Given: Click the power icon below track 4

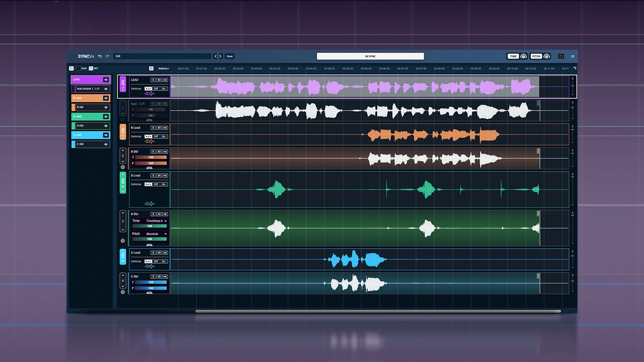Looking at the screenshot, I should click(x=123, y=292).
